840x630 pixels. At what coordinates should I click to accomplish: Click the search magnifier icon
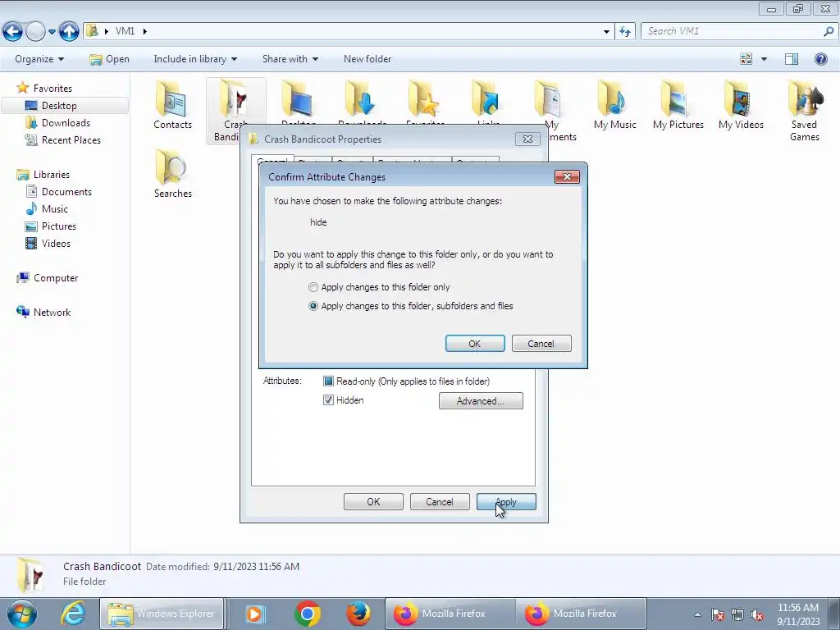tap(829, 31)
